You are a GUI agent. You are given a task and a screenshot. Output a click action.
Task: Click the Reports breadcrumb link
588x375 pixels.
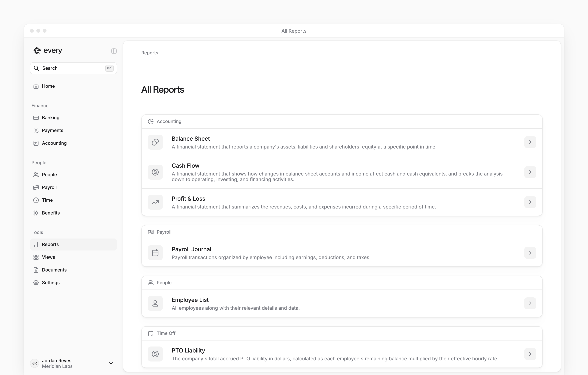coord(150,53)
